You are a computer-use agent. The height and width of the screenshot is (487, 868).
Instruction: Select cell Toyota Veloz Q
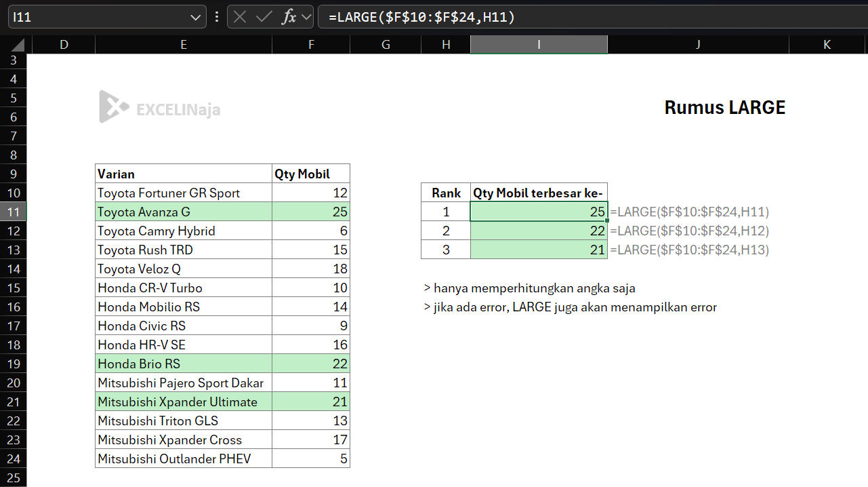point(184,269)
